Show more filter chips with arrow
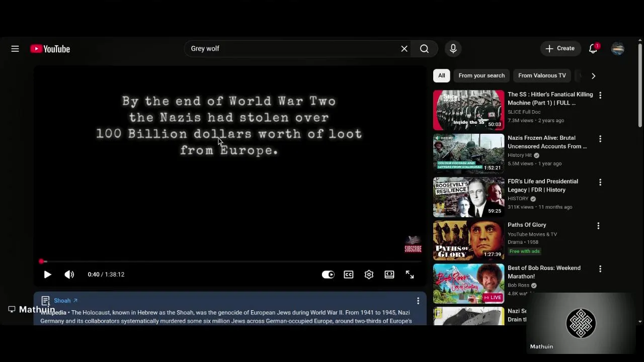The image size is (644, 362). [593, 76]
